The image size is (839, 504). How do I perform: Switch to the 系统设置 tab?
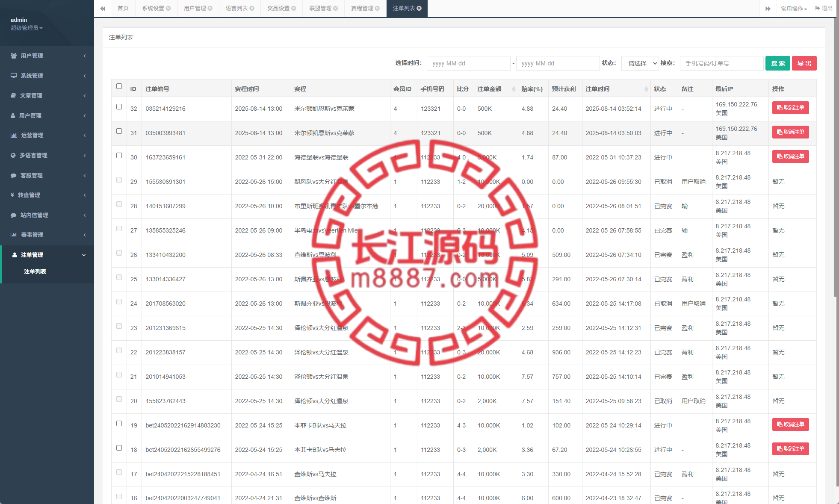tap(156, 9)
